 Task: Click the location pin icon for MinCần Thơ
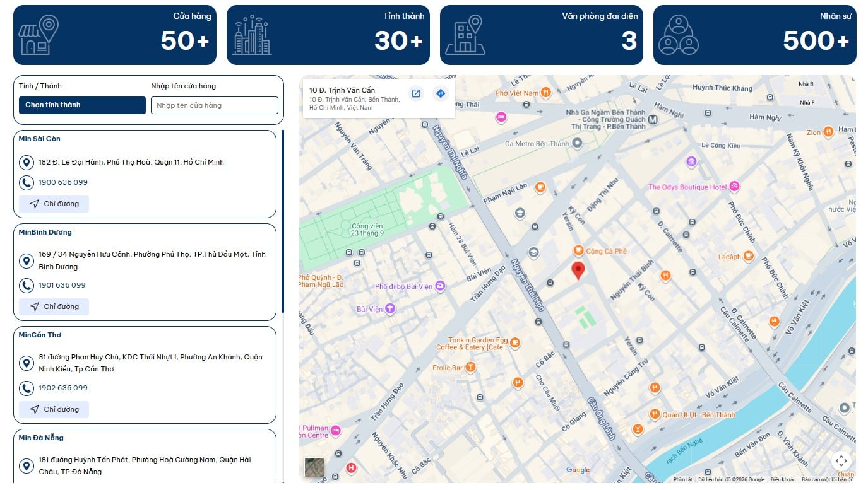pos(26,363)
